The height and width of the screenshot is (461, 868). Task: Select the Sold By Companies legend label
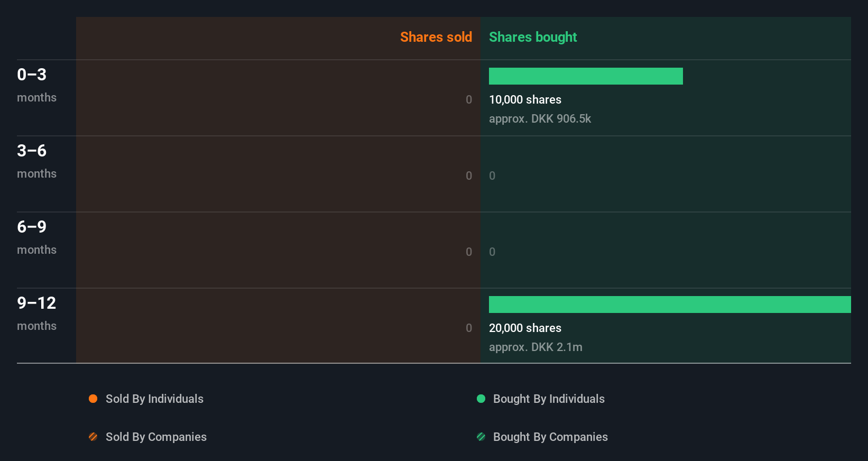pos(156,437)
